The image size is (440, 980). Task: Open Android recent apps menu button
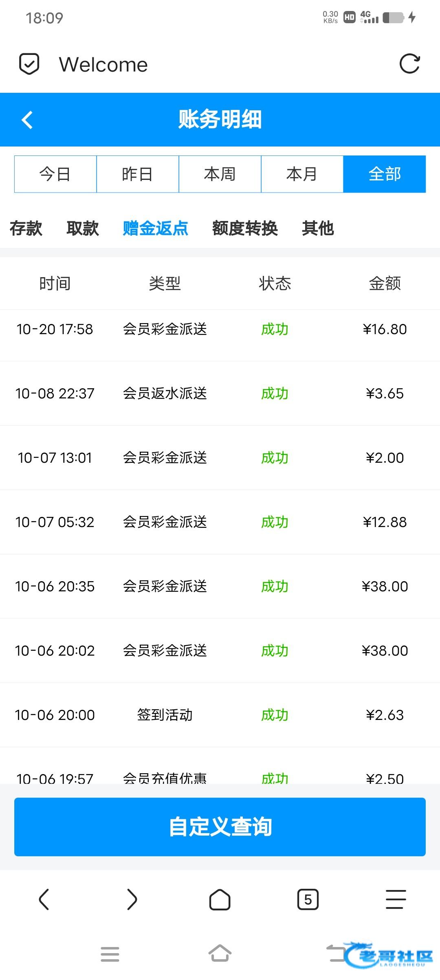(x=110, y=954)
